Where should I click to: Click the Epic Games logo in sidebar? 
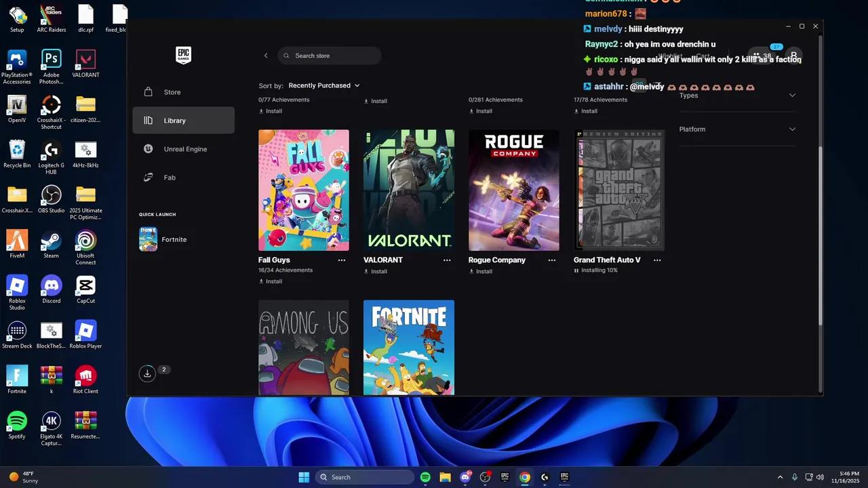tap(183, 55)
